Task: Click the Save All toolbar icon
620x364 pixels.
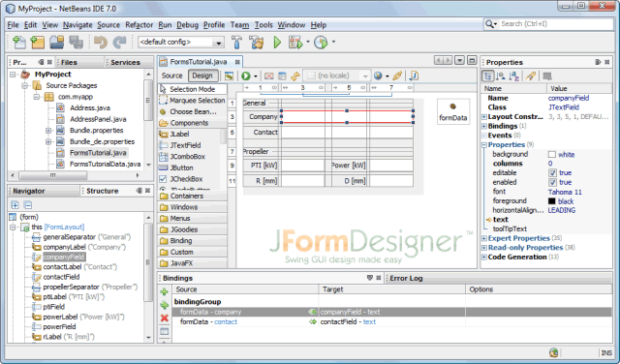Action: 76,42
